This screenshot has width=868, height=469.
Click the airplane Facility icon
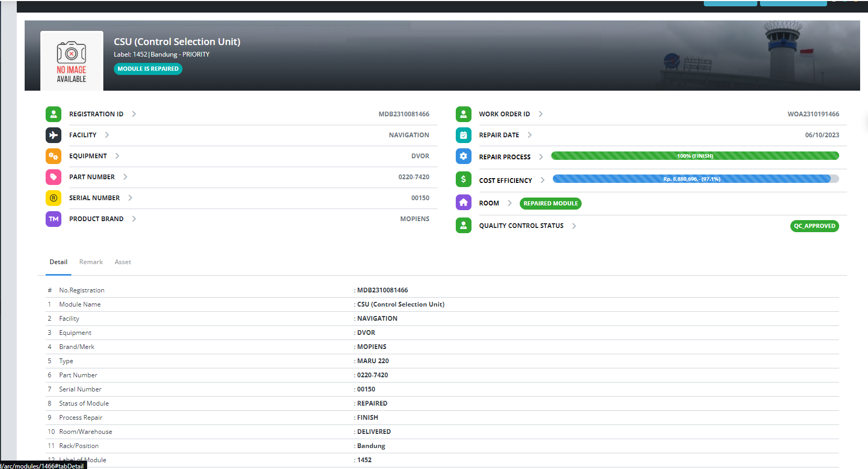(53, 135)
